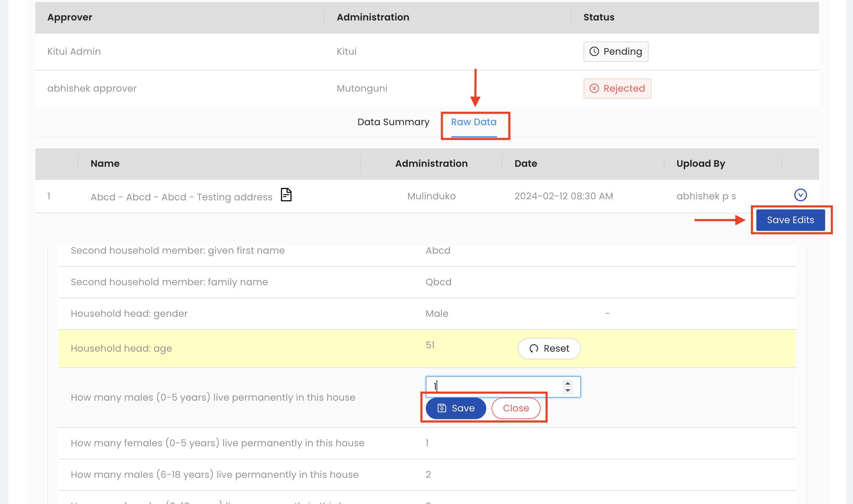
Task: Click the Name column header
Action: click(x=105, y=164)
